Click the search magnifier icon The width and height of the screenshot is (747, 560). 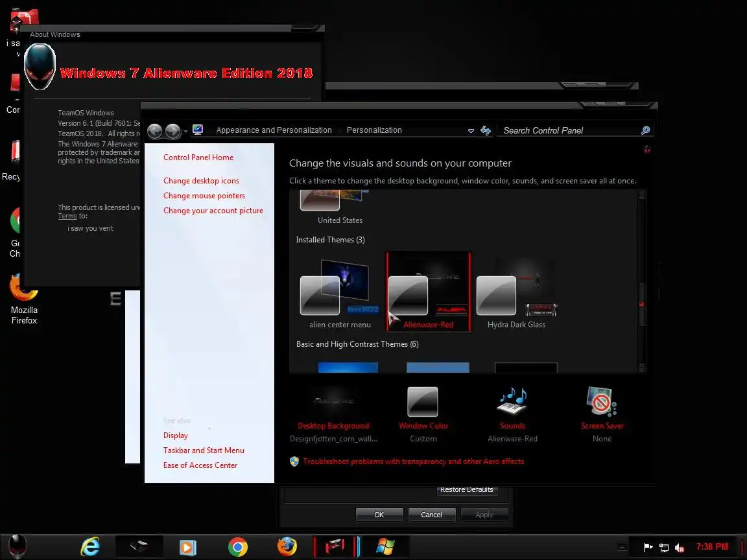646,130
